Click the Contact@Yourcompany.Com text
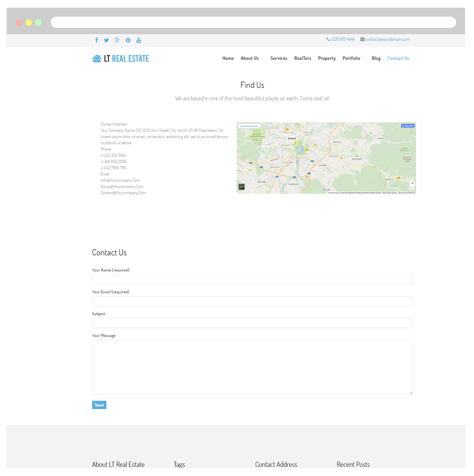Screen dimensions: 474x476 tap(123, 193)
